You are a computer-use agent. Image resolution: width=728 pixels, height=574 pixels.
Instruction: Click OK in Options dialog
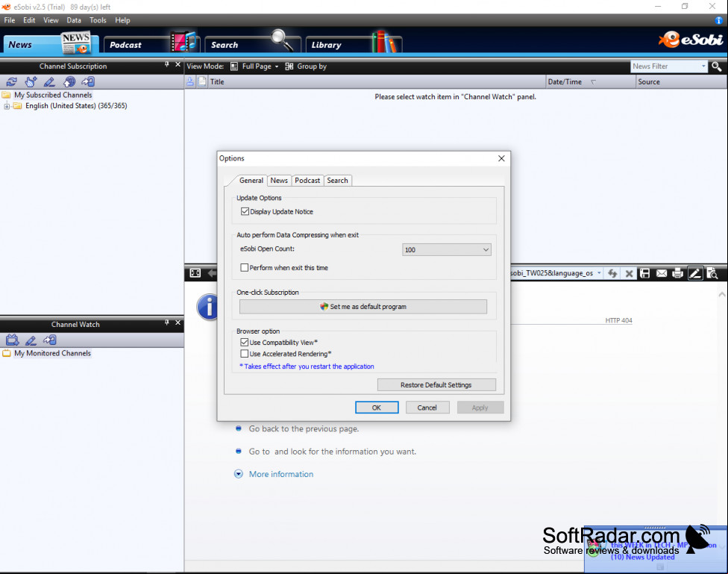377,408
